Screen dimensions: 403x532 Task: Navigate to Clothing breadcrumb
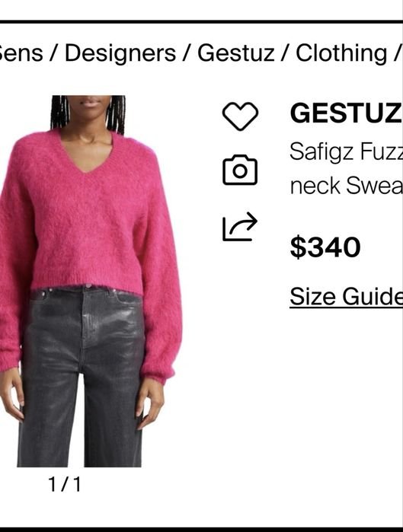pos(341,53)
